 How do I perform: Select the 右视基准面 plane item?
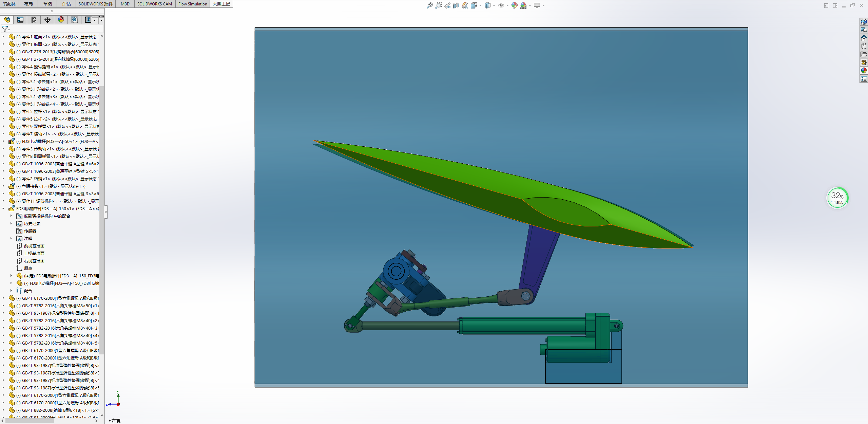click(x=34, y=261)
